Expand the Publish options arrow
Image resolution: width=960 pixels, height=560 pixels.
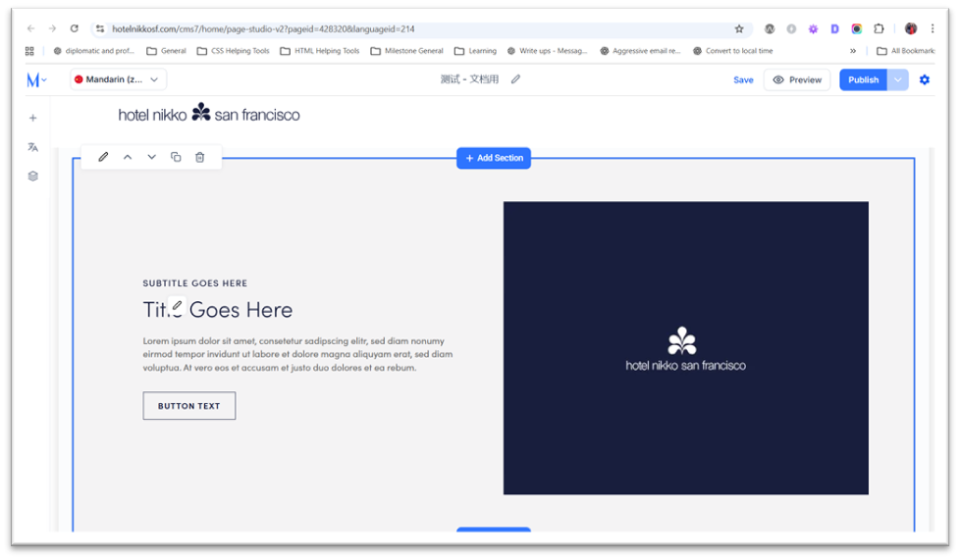897,79
